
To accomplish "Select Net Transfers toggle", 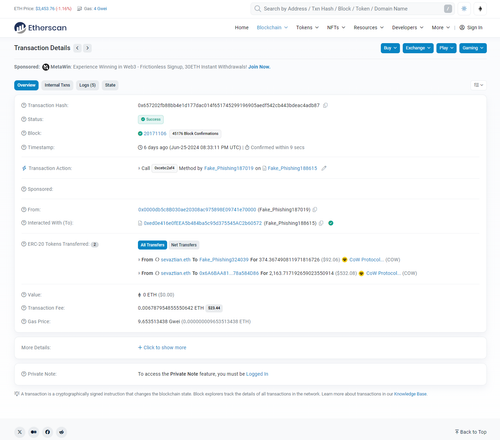I will click(184, 245).
